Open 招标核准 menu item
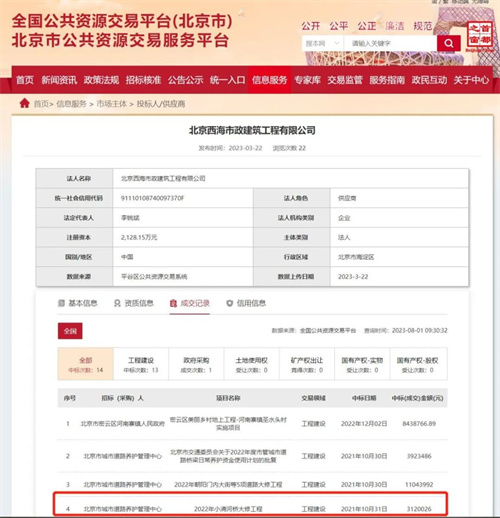The height and width of the screenshot is (518, 500). point(143,80)
